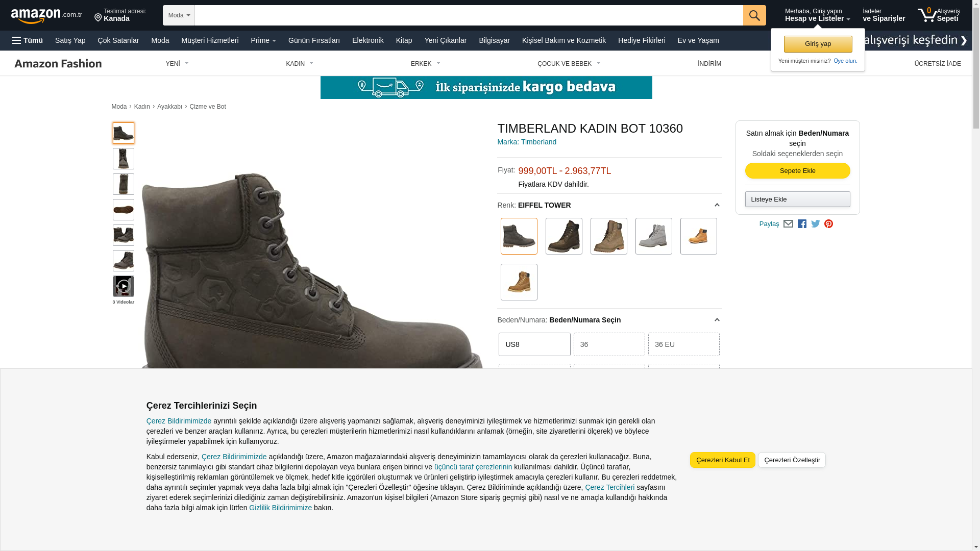Viewport: 980px width, 551px height.
Task: Click the magnifier search button
Action: [754, 15]
